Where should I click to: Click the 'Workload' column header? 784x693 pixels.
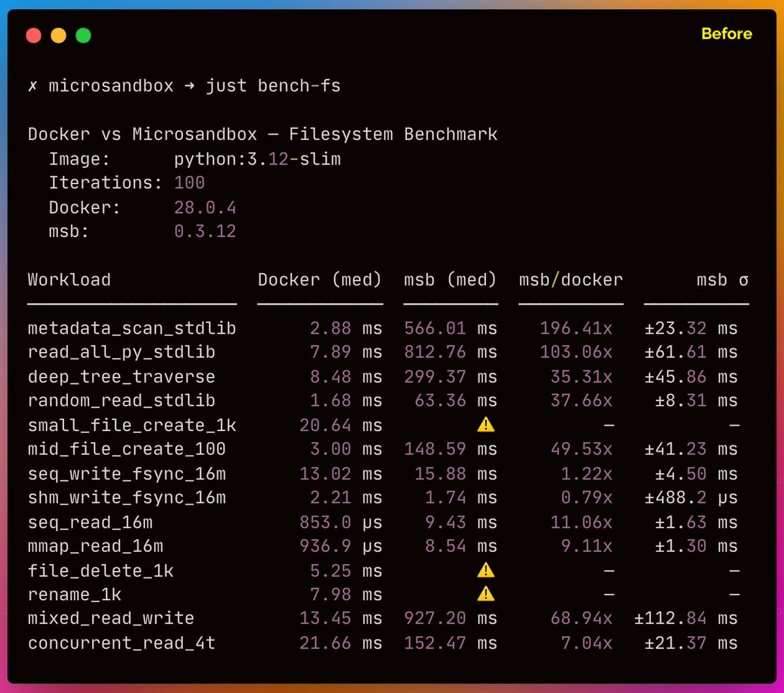69,280
